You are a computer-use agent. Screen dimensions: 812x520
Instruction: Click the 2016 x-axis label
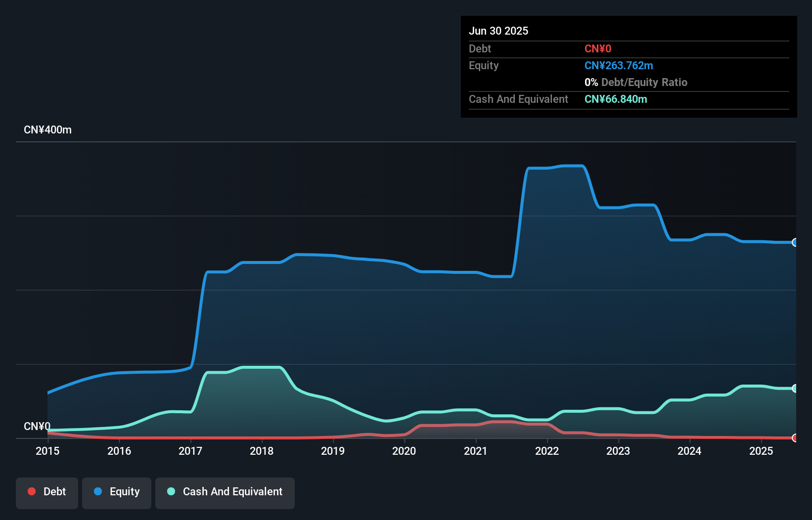(119, 451)
